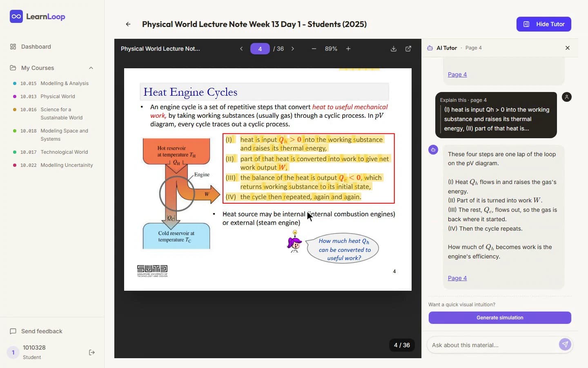The width and height of the screenshot is (588, 368).
Task: Click the 'Explain this · page 4' user message
Action: (x=496, y=115)
